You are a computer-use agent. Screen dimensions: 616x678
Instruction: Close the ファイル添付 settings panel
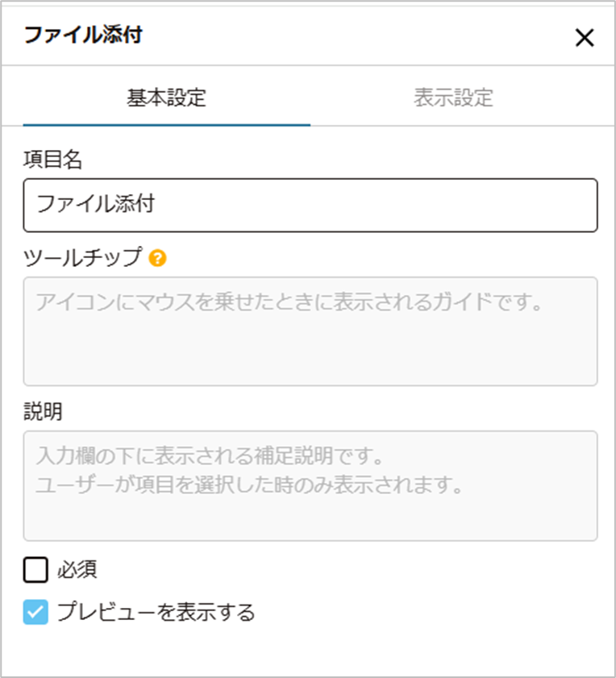(x=585, y=37)
